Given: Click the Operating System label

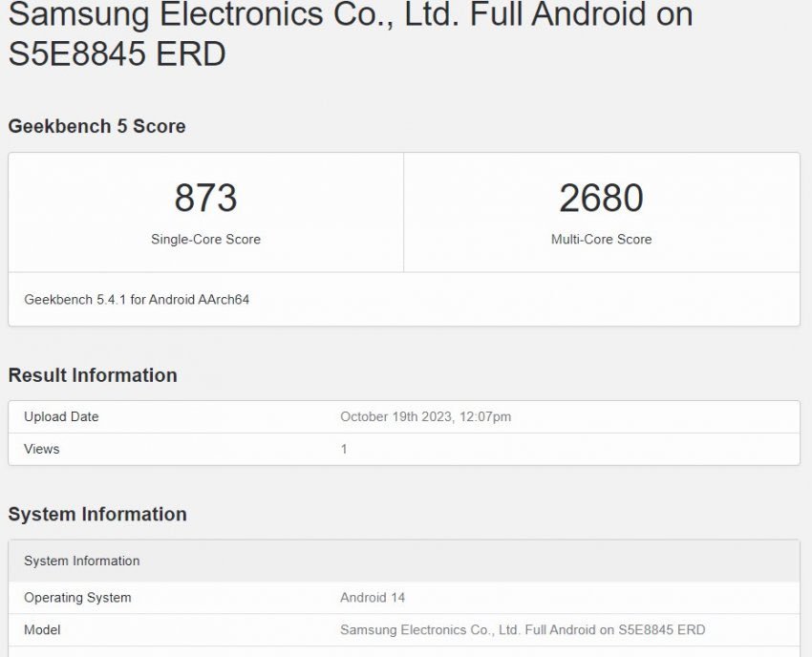Looking at the screenshot, I should 77,598.
